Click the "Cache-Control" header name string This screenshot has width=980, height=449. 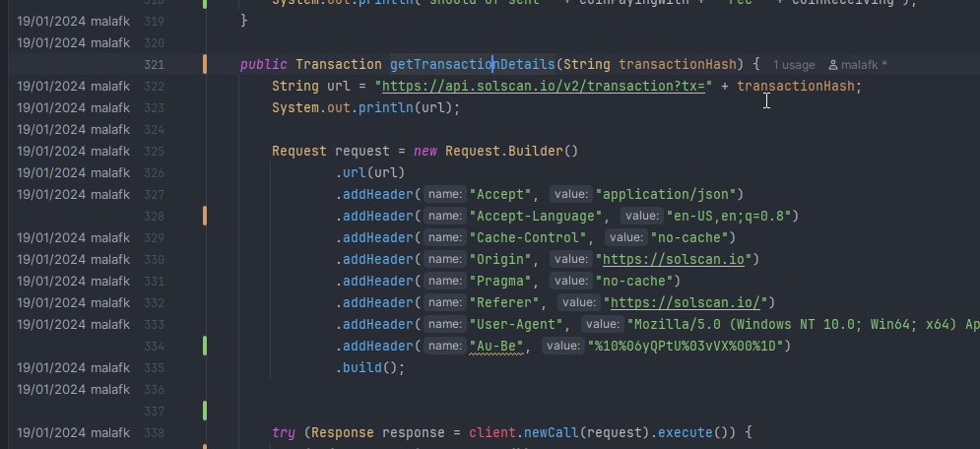click(x=528, y=238)
